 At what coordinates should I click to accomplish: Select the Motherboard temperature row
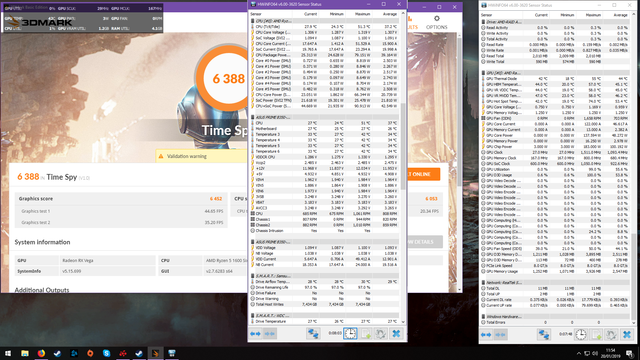click(325, 129)
